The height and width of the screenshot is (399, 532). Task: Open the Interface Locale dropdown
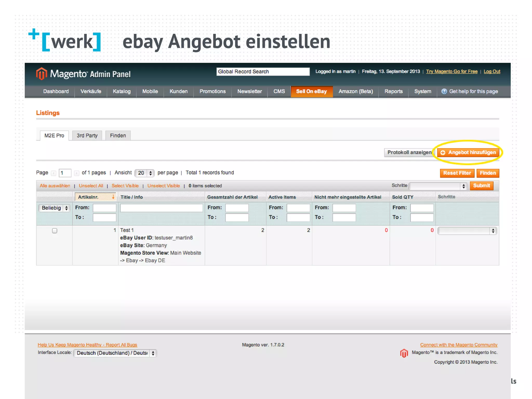point(115,353)
